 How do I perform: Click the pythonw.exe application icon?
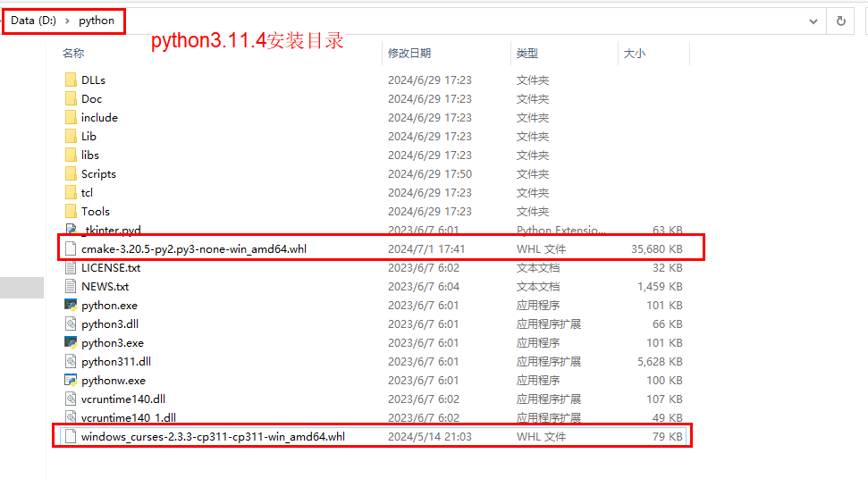click(x=72, y=380)
